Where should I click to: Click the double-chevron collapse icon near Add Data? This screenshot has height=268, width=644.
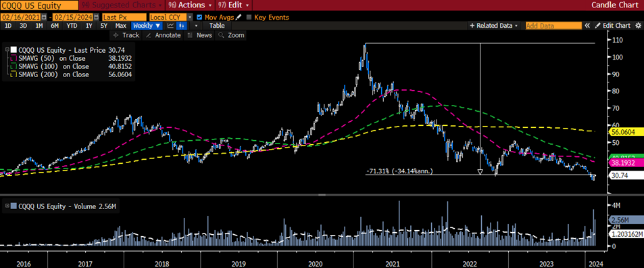[587, 26]
